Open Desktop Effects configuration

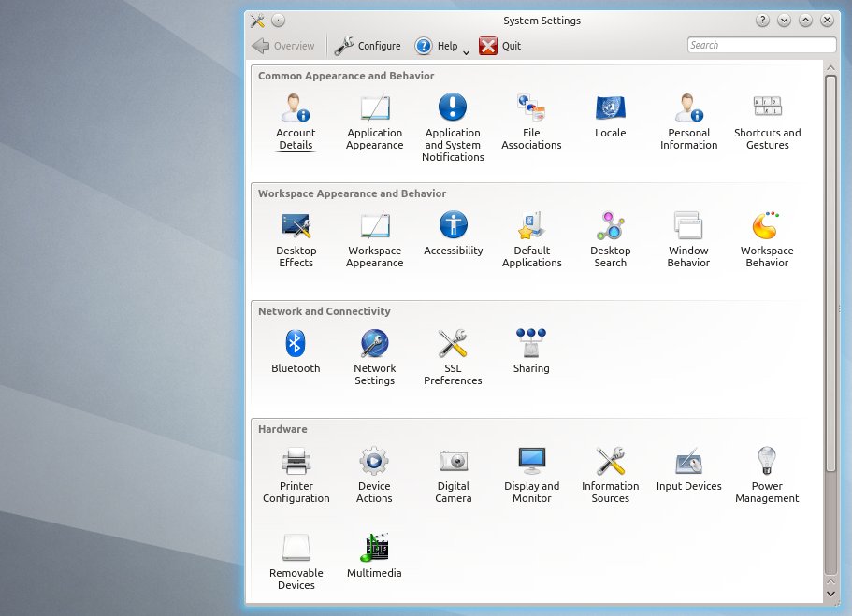coord(296,226)
